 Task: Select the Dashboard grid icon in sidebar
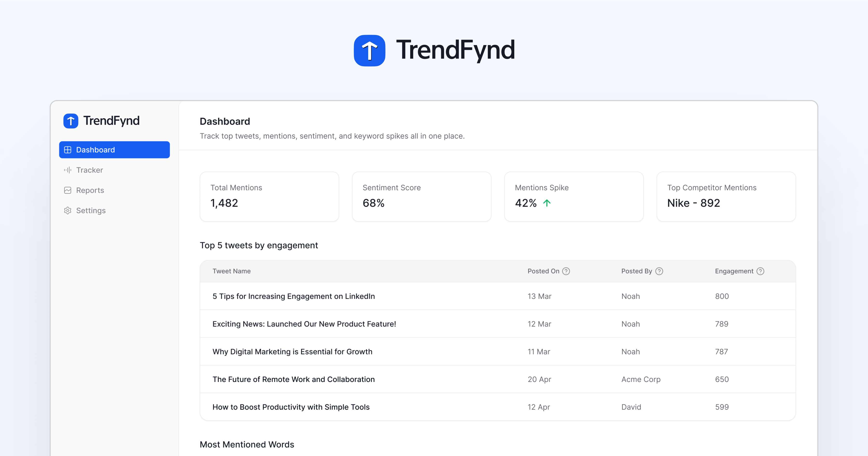68,150
